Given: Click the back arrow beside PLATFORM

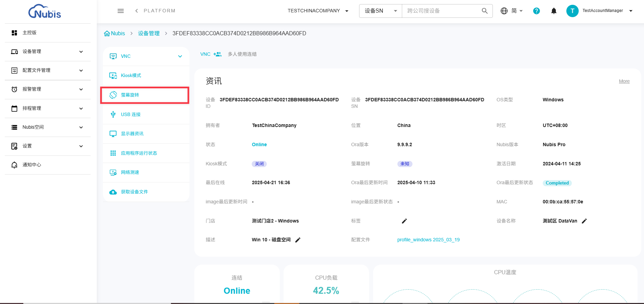Looking at the screenshot, I should (136, 11).
